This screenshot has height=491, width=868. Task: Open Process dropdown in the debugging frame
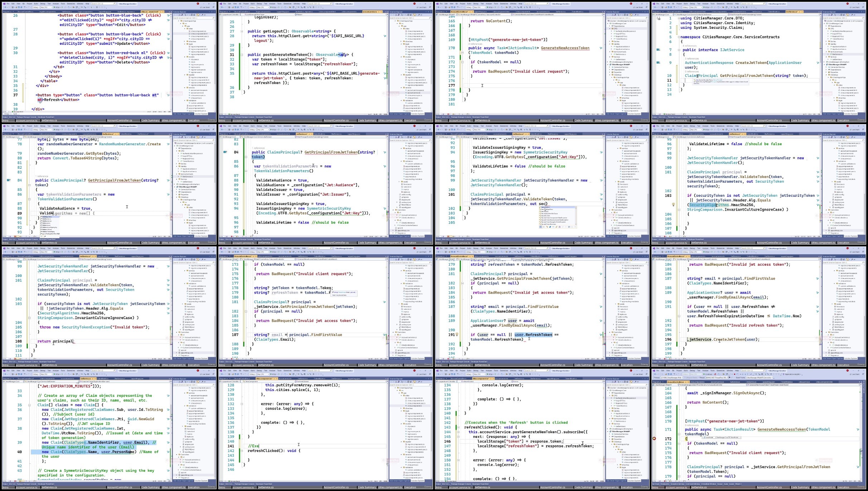click(671, 378)
